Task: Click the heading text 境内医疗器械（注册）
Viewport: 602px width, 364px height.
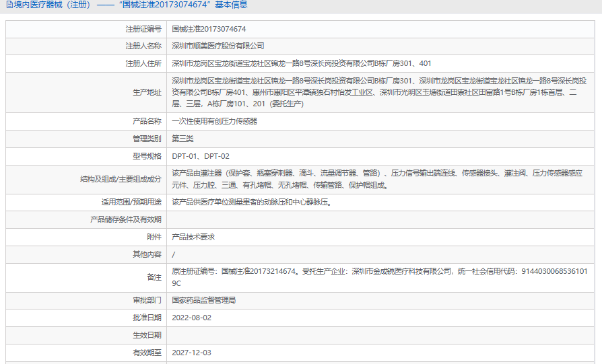Action: pyautogui.click(x=53, y=5)
